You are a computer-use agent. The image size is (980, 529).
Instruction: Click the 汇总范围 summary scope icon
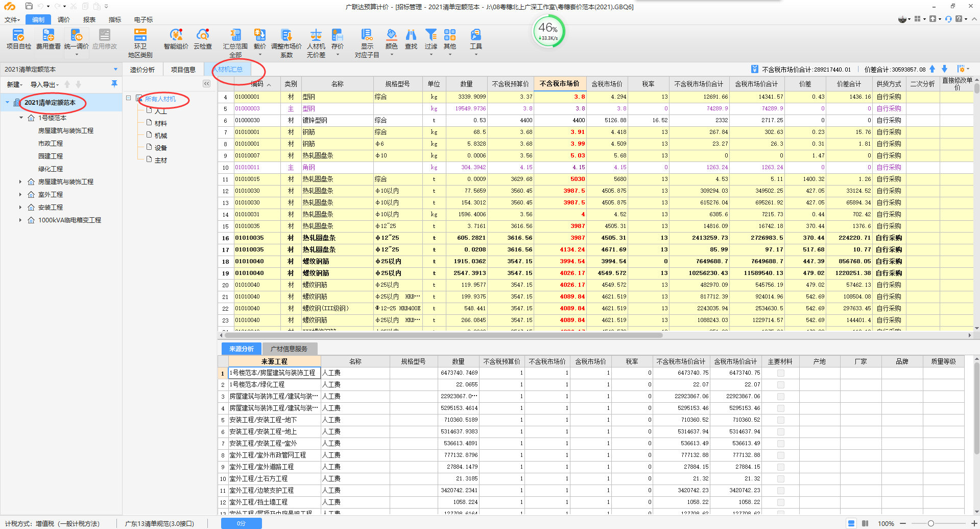tap(235, 35)
